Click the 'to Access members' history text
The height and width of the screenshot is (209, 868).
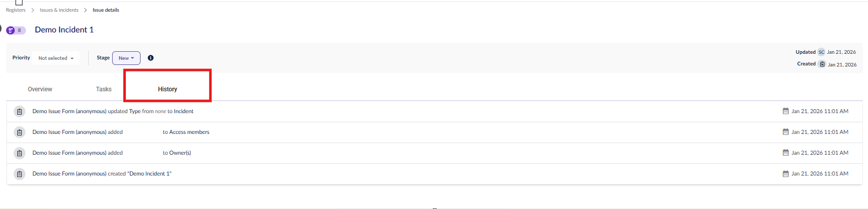[186, 132]
